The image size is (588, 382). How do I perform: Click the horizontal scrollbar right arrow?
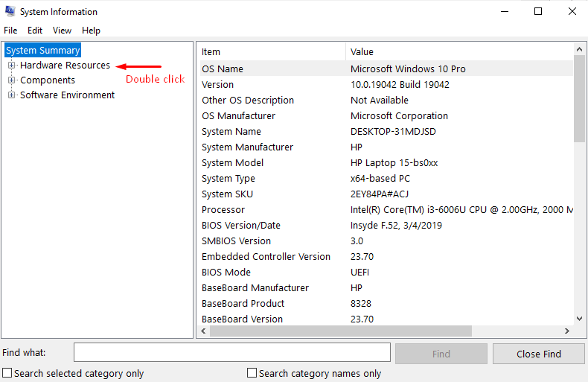567,331
